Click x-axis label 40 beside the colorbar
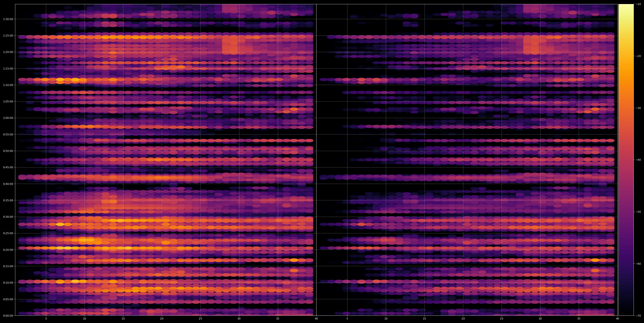 (618, 319)
